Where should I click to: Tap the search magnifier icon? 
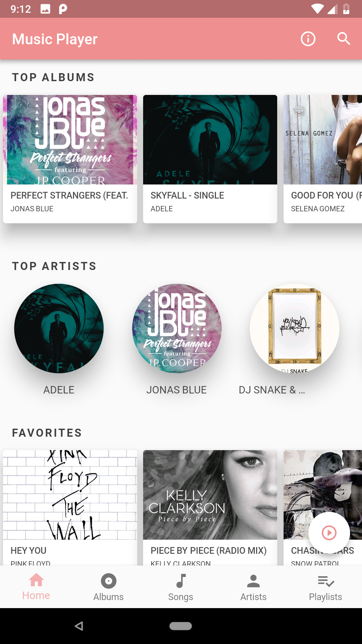pos(344,39)
